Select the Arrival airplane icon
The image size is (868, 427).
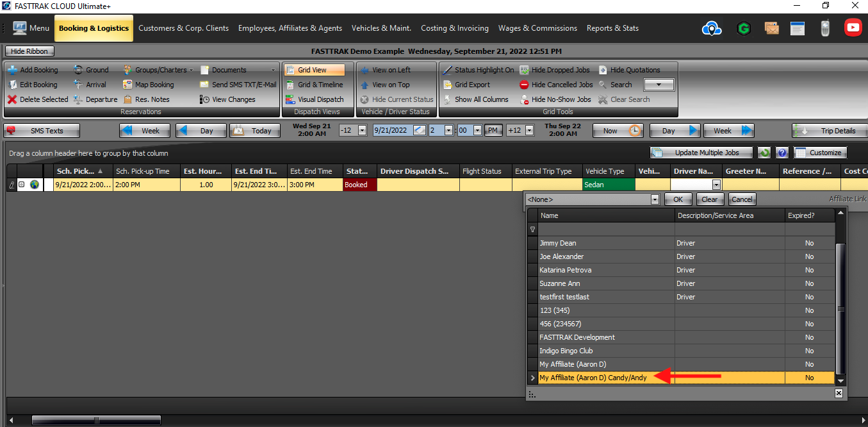78,85
